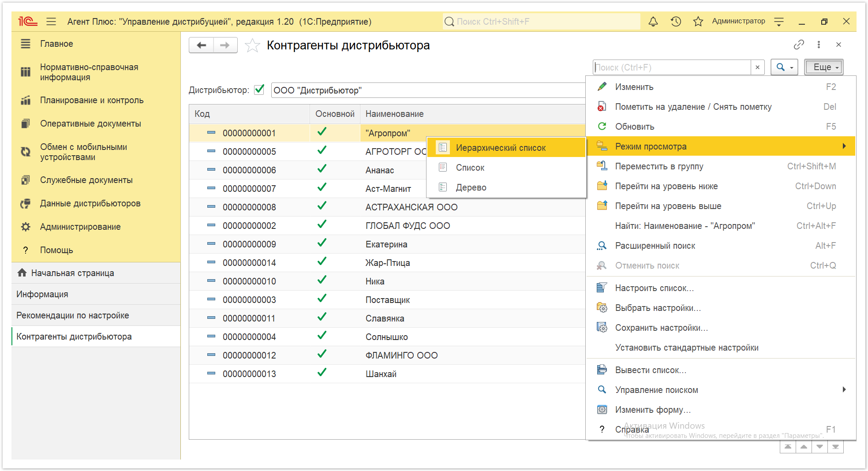Open the hamburger functions menu in title bar
This screenshot has height=471, width=868.
tap(51, 21)
